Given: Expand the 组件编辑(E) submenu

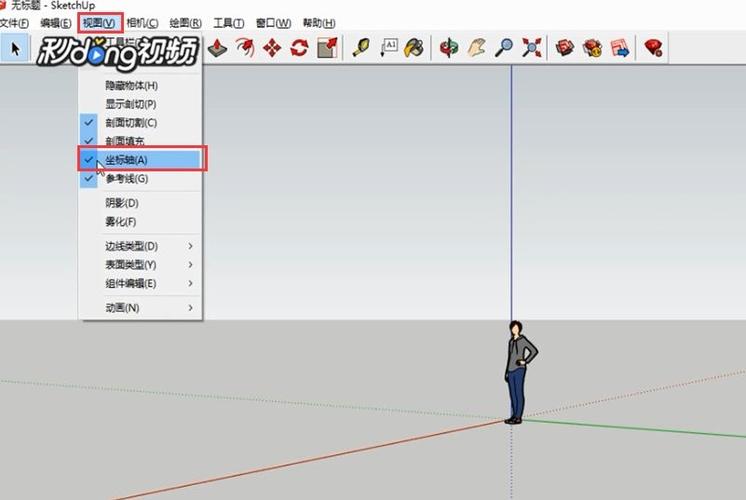Looking at the screenshot, I should pyautogui.click(x=141, y=284).
